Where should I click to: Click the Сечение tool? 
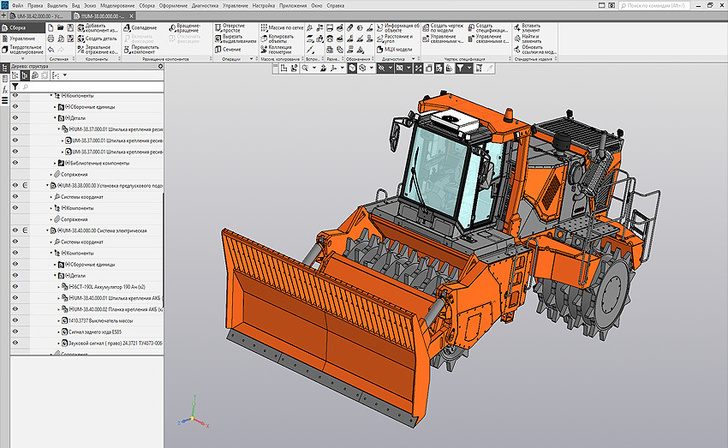click(228, 49)
